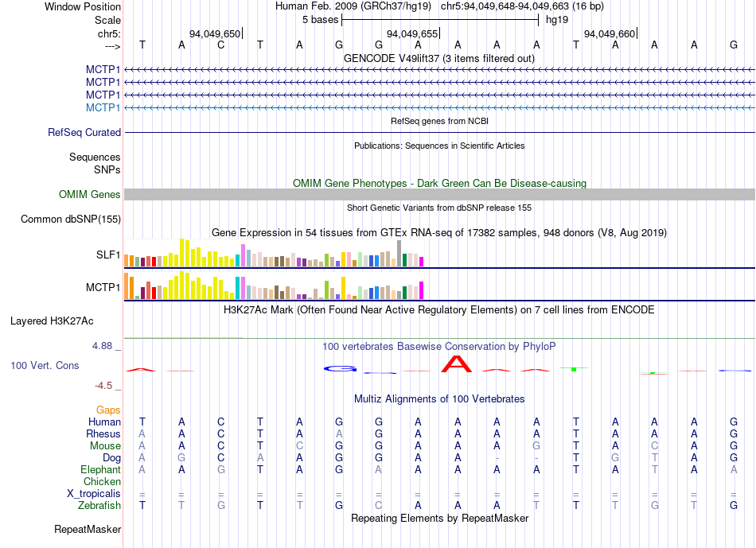Click the Layered H3K27Ac label
756x548 pixels.
(52, 321)
